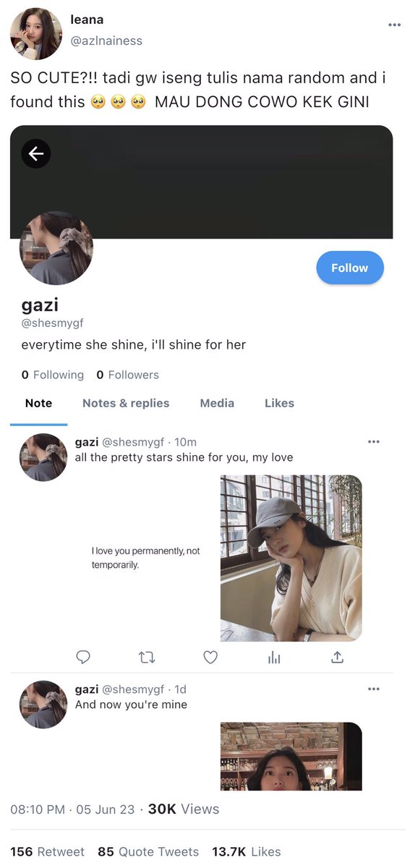
Task: Open leana's profile avatar
Action: tap(36, 33)
